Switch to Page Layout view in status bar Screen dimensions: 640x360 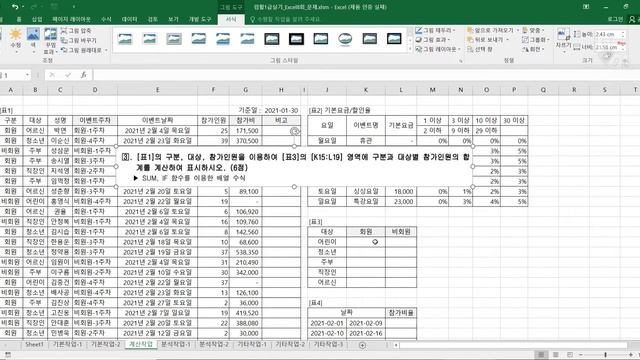(x=556, y=355)
